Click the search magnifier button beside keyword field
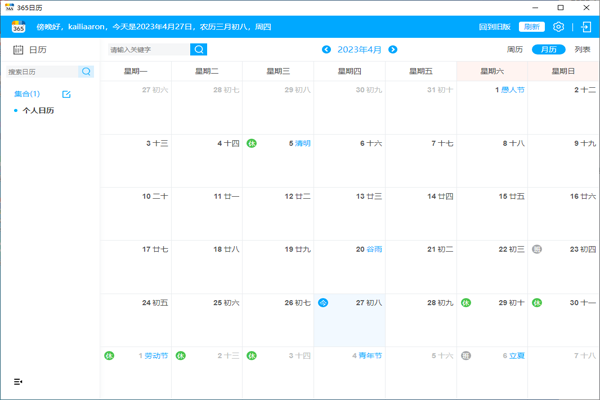600x400 pixels. [199, 49]
